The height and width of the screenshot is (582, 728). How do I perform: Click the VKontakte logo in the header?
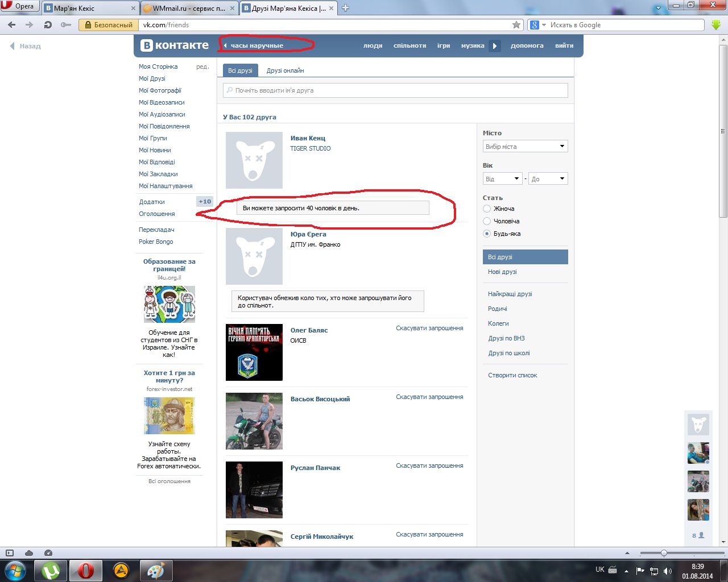pos(175,45)
